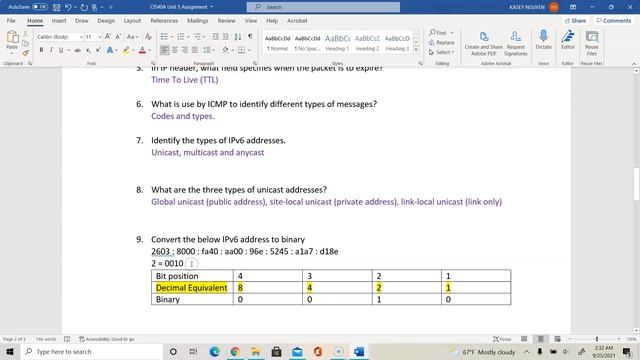Decrease paragraph indent
The image size is (640, 360).
(x=216, y=37)
